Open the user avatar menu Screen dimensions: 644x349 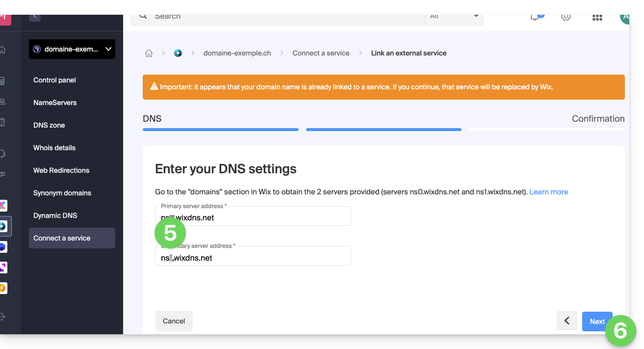[x=624, y=18]
